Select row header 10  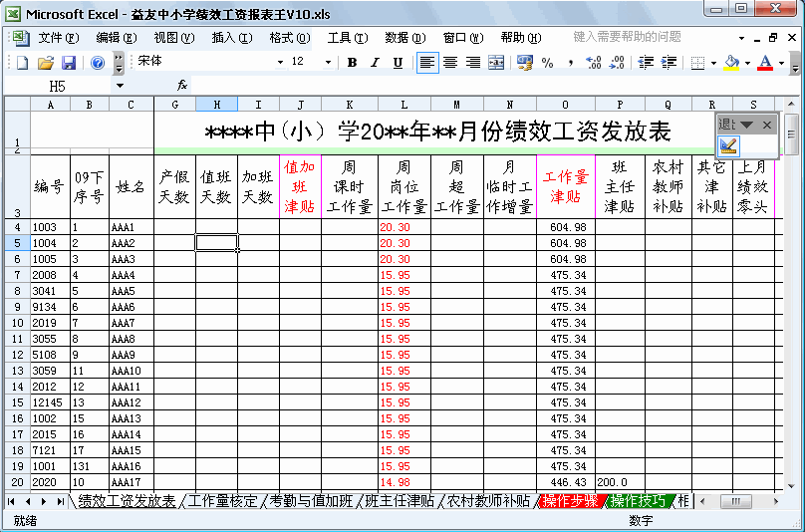18,323
